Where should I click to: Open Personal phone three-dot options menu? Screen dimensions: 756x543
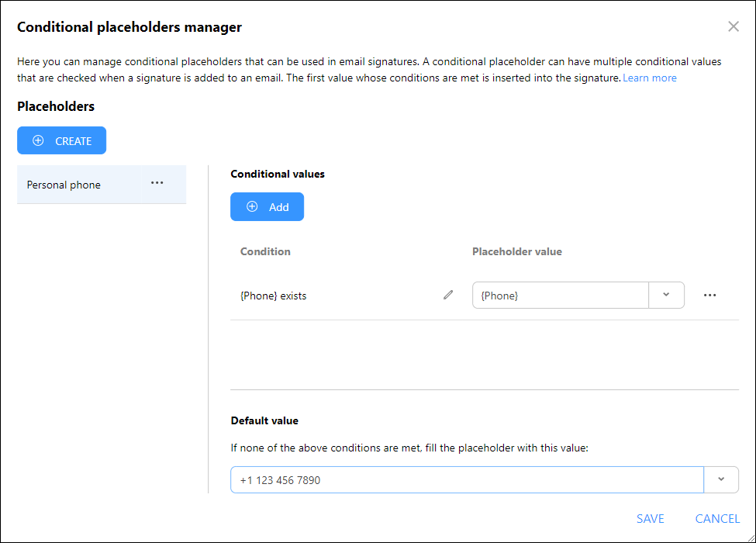[x=157, y=183]
